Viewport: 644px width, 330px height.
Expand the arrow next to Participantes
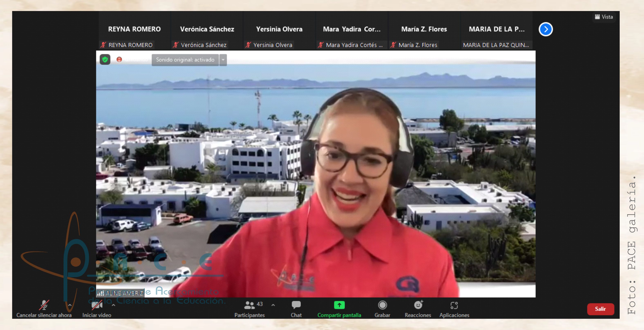tap(273, 305)
